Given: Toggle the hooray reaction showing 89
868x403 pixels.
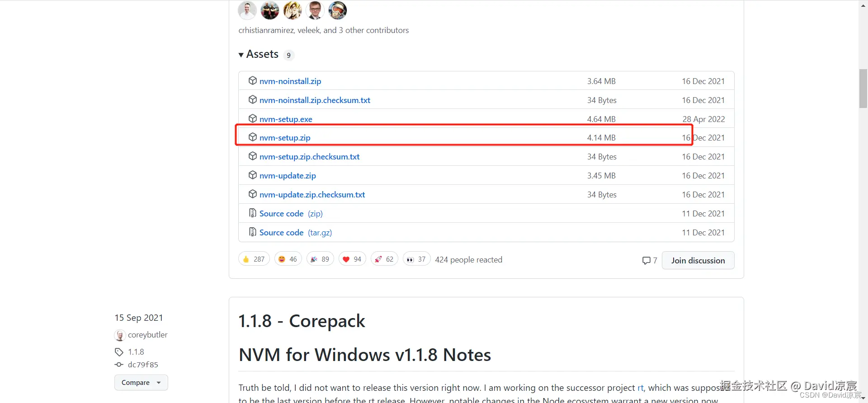Looking at the screenshot, I should tap(320, 259).
